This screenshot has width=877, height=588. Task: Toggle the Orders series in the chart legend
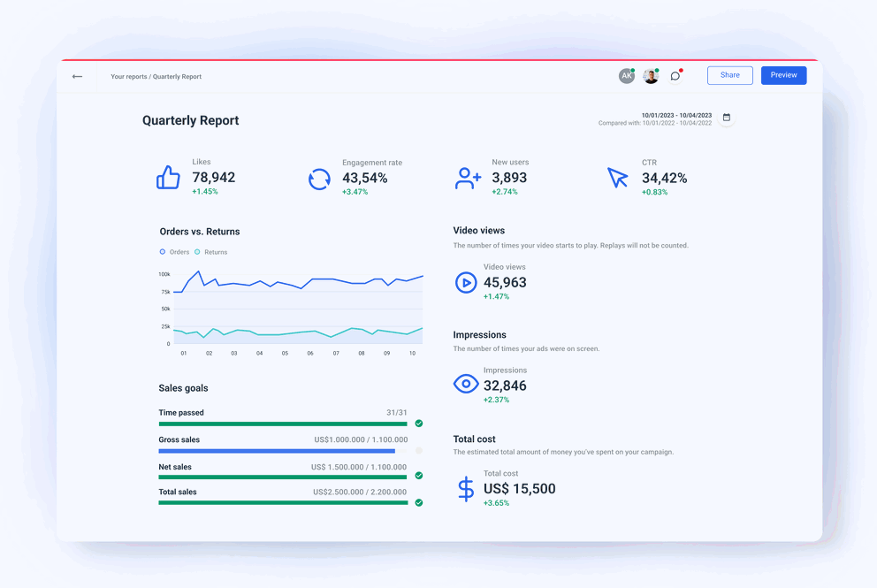pyautogui.click(x=173, y=251)
